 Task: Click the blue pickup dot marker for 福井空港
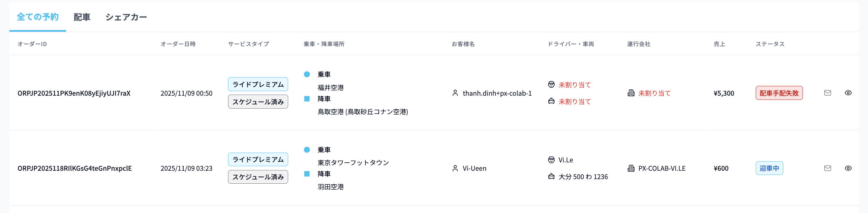coord(307,74)
